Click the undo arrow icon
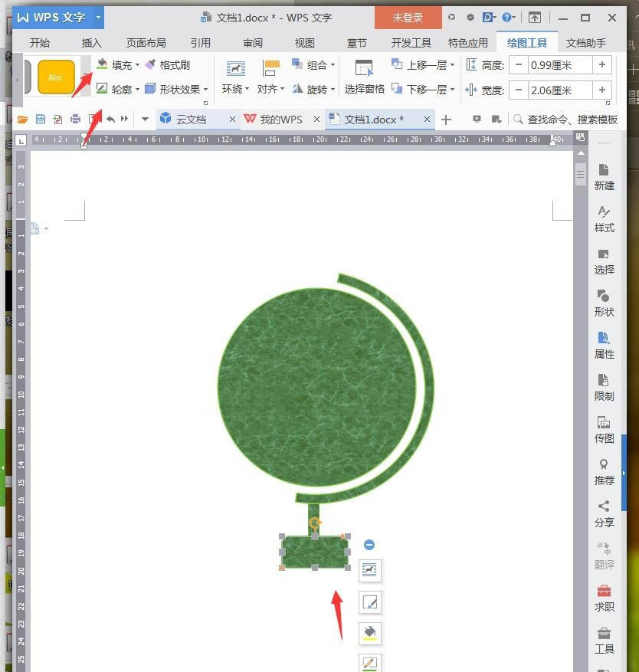Viewport: 639px width, 672px height. coord(110,119)
